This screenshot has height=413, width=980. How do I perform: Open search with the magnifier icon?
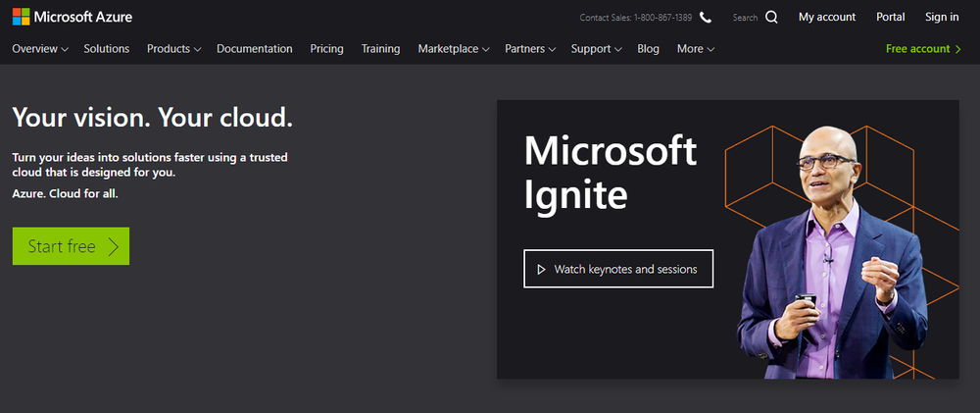[772, 18]
